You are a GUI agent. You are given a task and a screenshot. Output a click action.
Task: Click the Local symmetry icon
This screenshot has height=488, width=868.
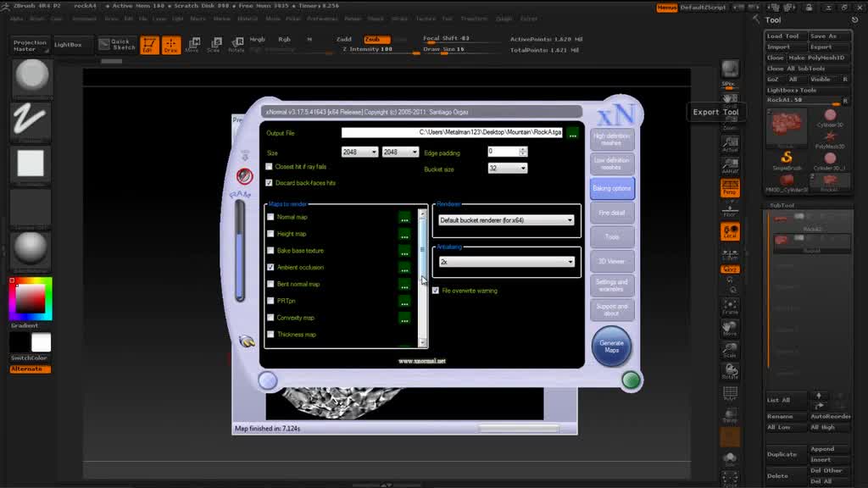coord(730,231)
